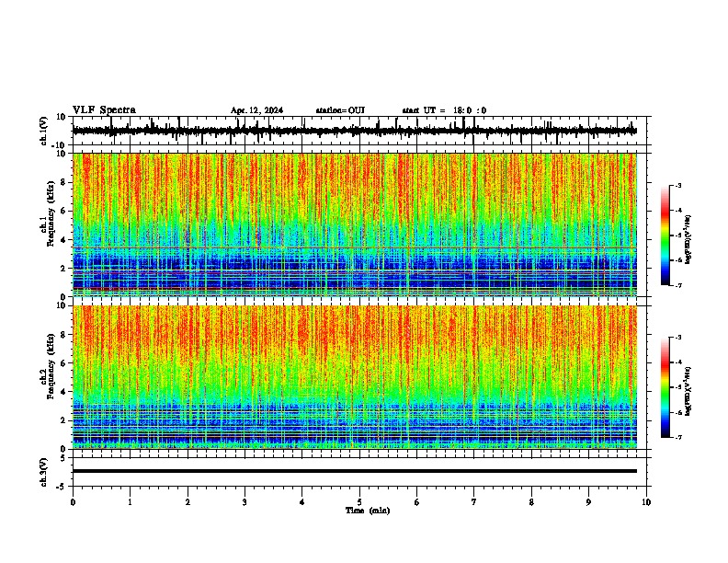Click time-axis tick label "3"
728x563 pixels.
coord(245,502)
